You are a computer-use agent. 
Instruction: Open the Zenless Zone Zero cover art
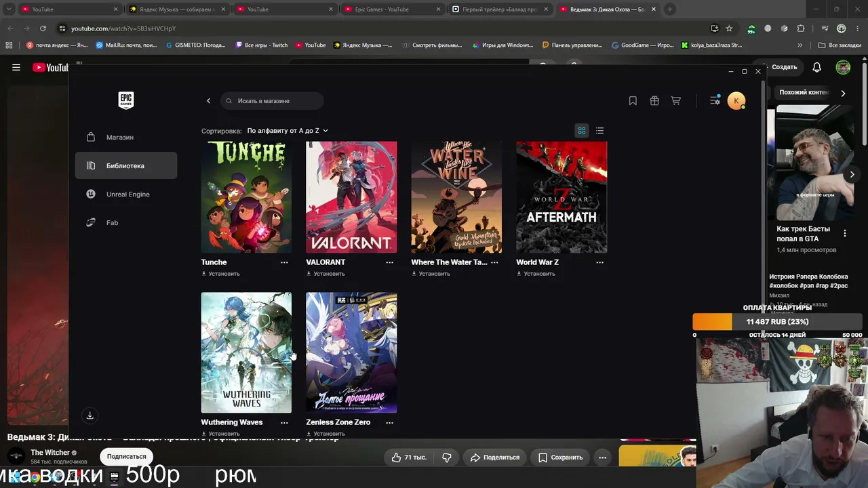(x=351, y=352)
